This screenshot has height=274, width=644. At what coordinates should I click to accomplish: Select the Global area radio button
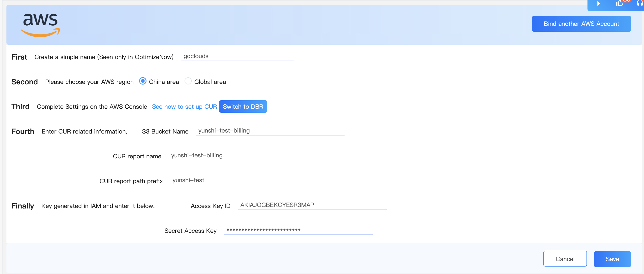[188, 81]
